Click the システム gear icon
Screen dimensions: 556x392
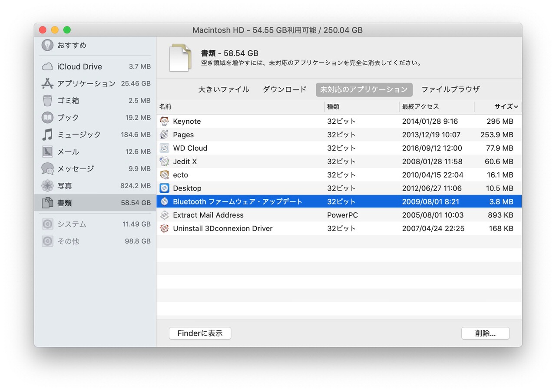[x=47, y=224]
